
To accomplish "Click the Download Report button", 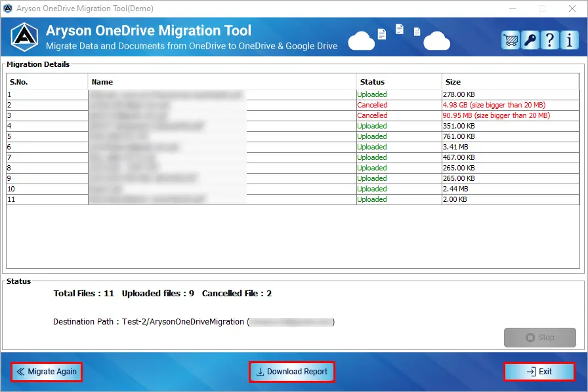I will coord(292,372).
